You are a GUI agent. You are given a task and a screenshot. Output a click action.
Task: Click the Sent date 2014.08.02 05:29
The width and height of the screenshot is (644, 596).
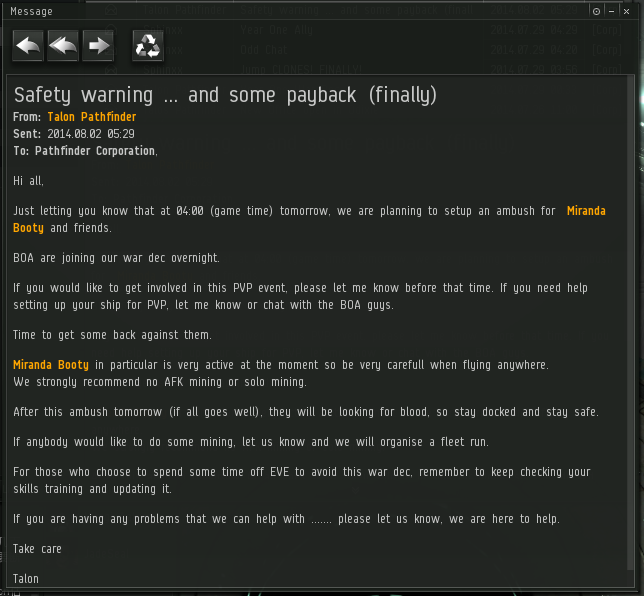click(90, 134)
